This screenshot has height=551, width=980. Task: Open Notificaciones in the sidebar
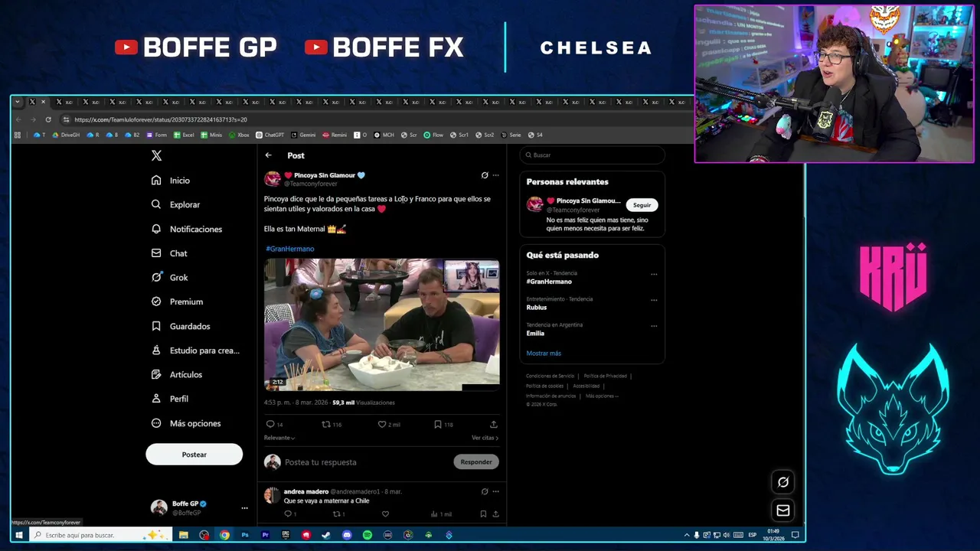pyautogui.click(x=187, y=229)
